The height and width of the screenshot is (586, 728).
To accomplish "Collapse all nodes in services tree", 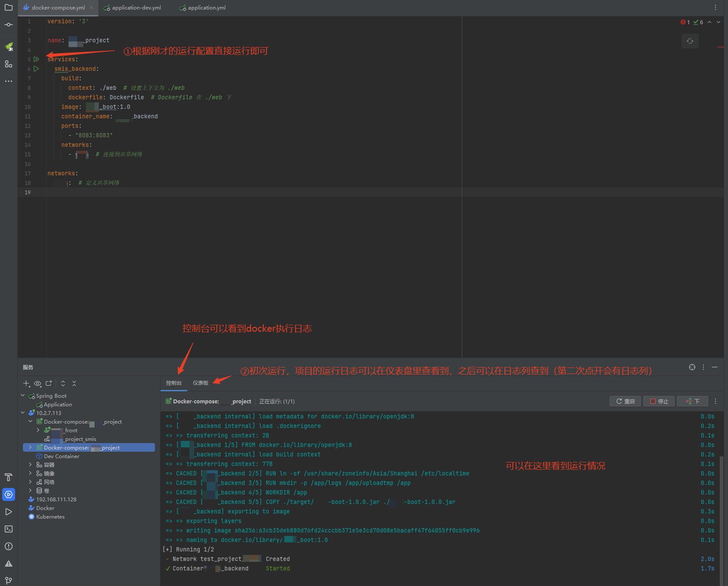I will (x=74, y=383).
